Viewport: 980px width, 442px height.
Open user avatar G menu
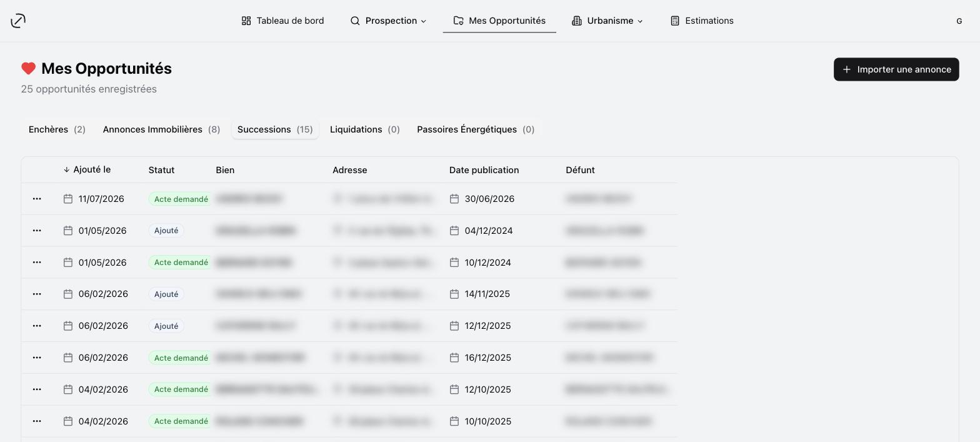[x=959, y=21]
